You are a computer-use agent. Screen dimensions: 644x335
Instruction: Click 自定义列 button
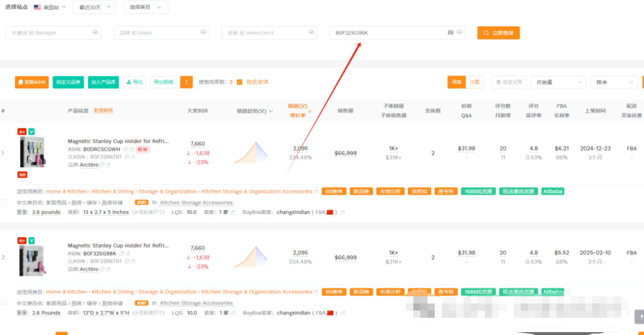pyautogui.click(x=509, y=82)
